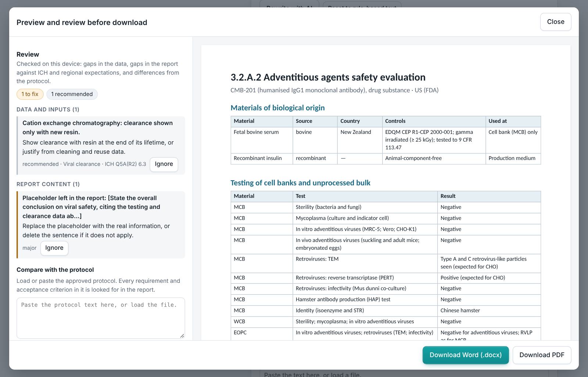588x377 pixels.
Task: Click the 'Chinese hamster' result cell
Action: (489, 310)
